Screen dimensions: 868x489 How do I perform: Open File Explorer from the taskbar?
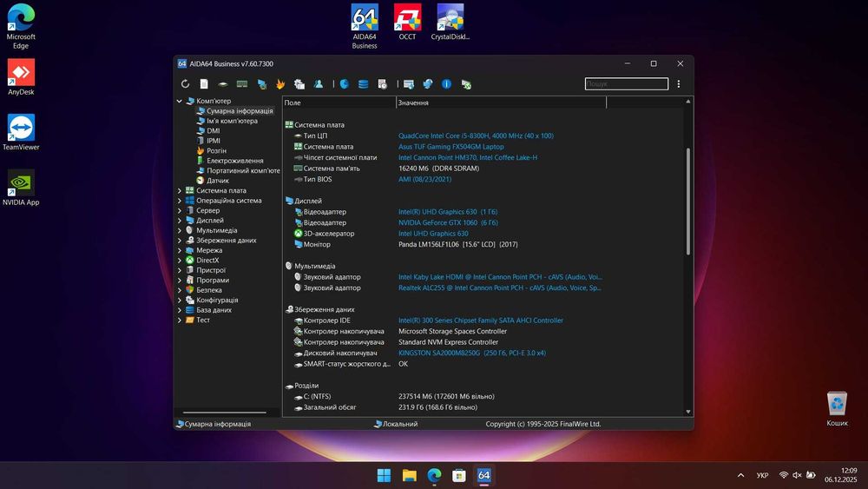(x=409, y=475)
